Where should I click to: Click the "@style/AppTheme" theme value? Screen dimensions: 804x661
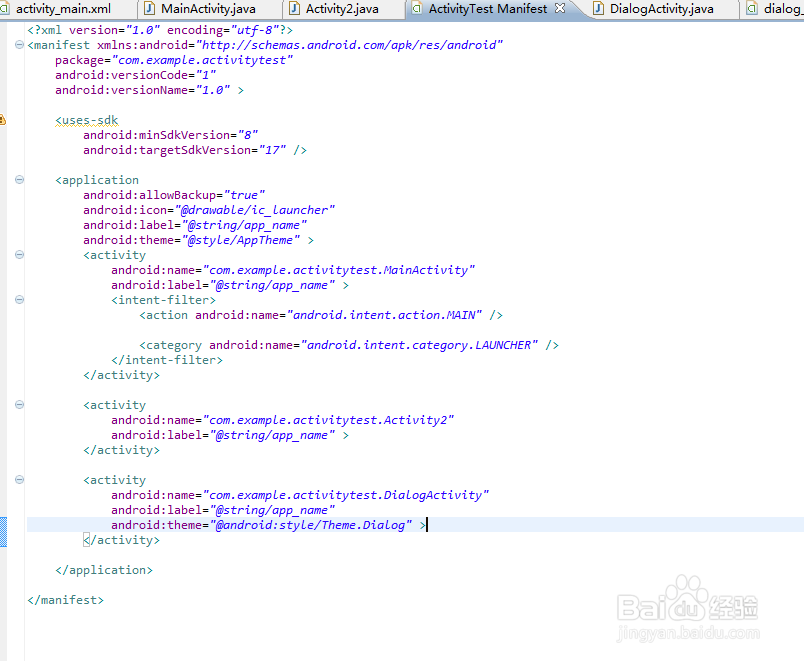click(241, 240)
